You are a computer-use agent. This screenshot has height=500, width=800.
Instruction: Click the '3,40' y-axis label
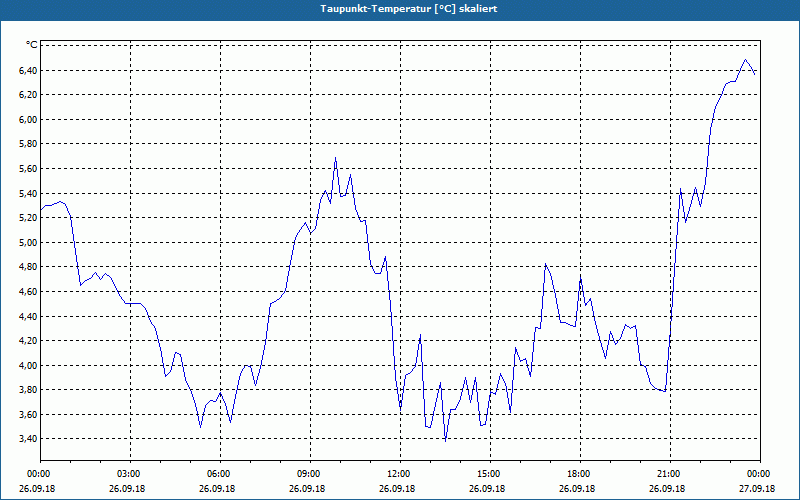click(28, 439)
